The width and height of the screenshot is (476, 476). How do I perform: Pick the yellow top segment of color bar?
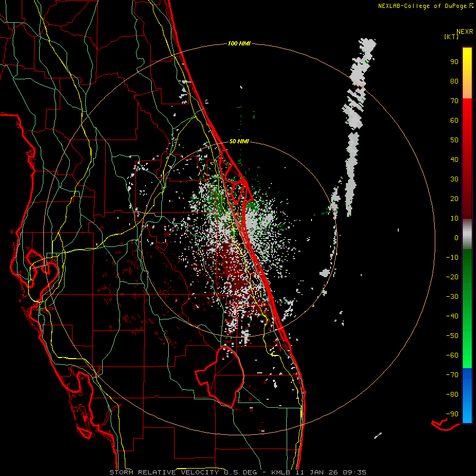(467, 61)
